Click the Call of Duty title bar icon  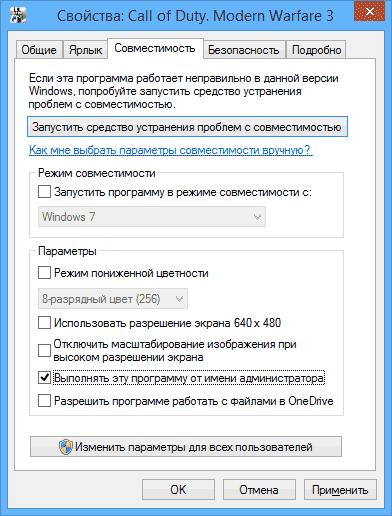[18, 15]
